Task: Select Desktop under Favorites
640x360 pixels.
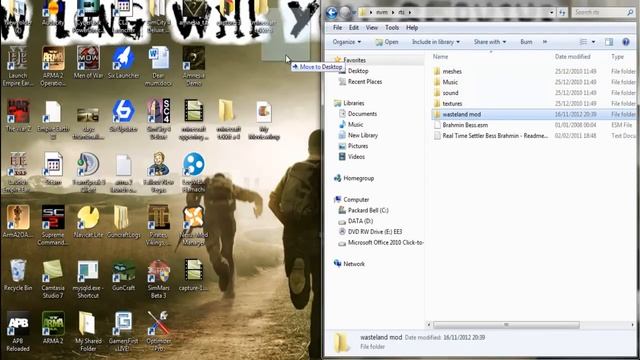Action: coord(358,71)
